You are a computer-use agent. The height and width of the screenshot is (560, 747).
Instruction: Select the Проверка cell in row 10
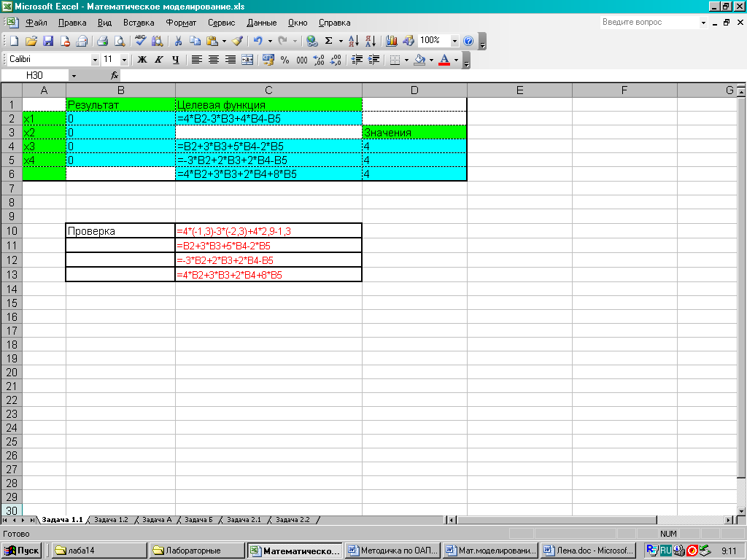(120, 231)
